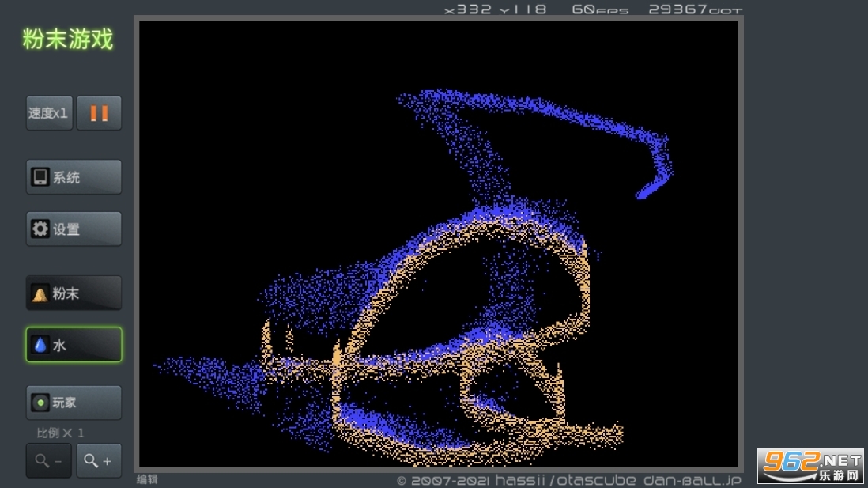Click the 29367 dot count readout
Image resolution: width=868 pixels, height=488 pixels.
(x=695, y=9)
